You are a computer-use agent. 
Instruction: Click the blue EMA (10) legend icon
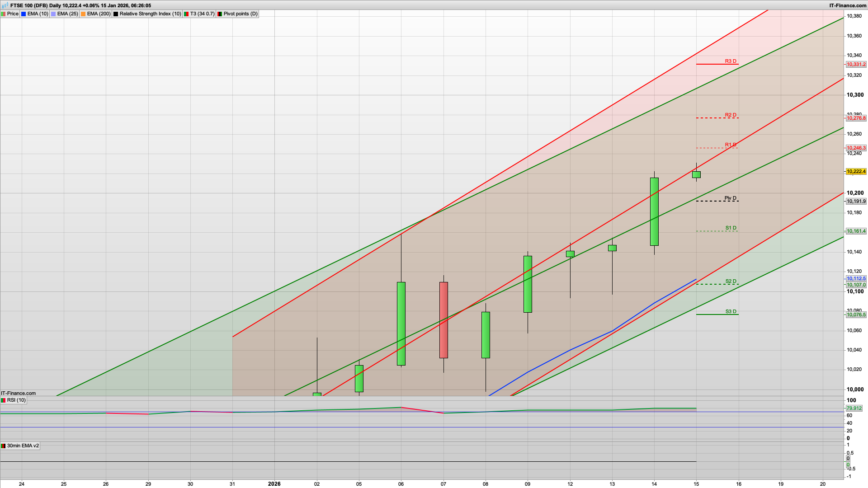coord(24,14)
